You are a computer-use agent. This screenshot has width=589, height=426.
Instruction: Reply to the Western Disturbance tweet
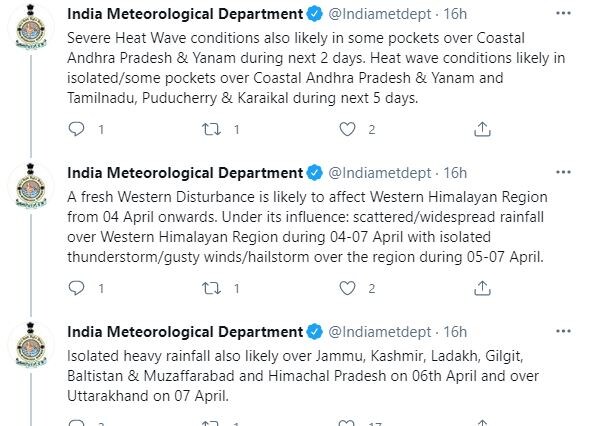coord(77,289)
